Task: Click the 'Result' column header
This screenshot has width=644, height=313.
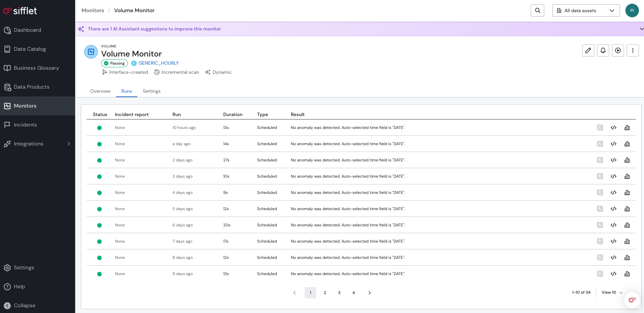Action: point(298,114)
